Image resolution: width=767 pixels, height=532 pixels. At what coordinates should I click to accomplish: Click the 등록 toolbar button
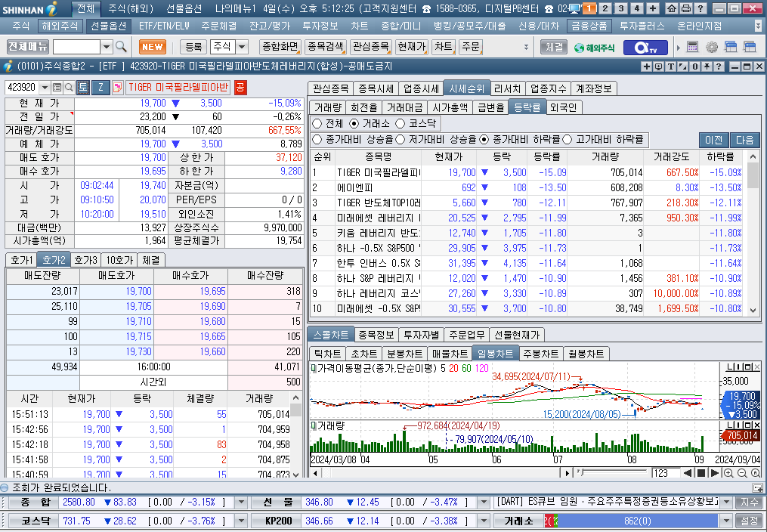tap(193, 47)
